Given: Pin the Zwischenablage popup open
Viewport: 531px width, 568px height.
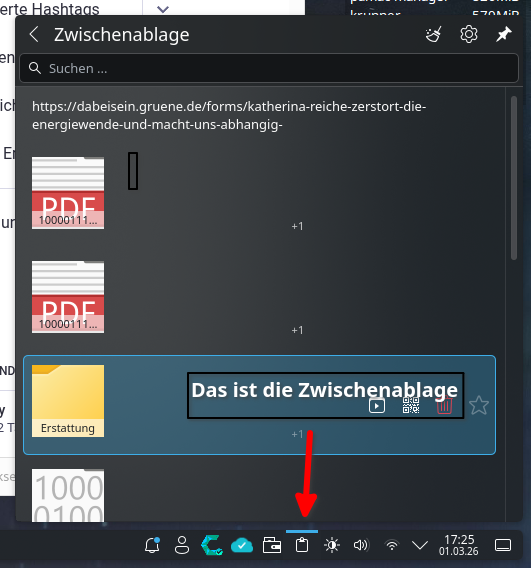Looking at the screenshot, I should (503, 35).
